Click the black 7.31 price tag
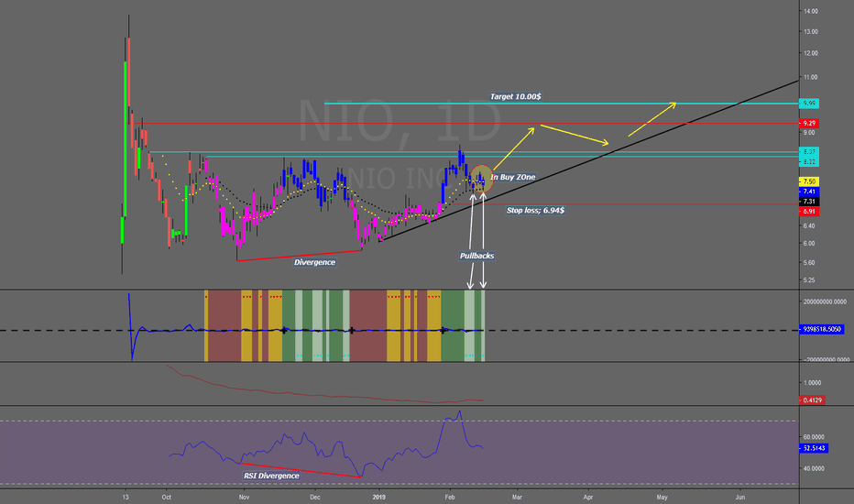This screenshot has width=854, height=504. 809,202
